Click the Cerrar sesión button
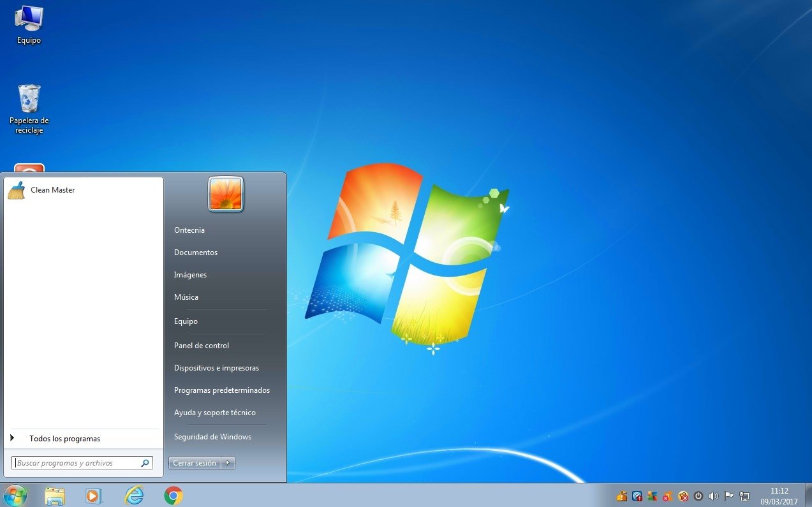The height and width of the screenshot is (507, 812). click(x=195, y=463)
